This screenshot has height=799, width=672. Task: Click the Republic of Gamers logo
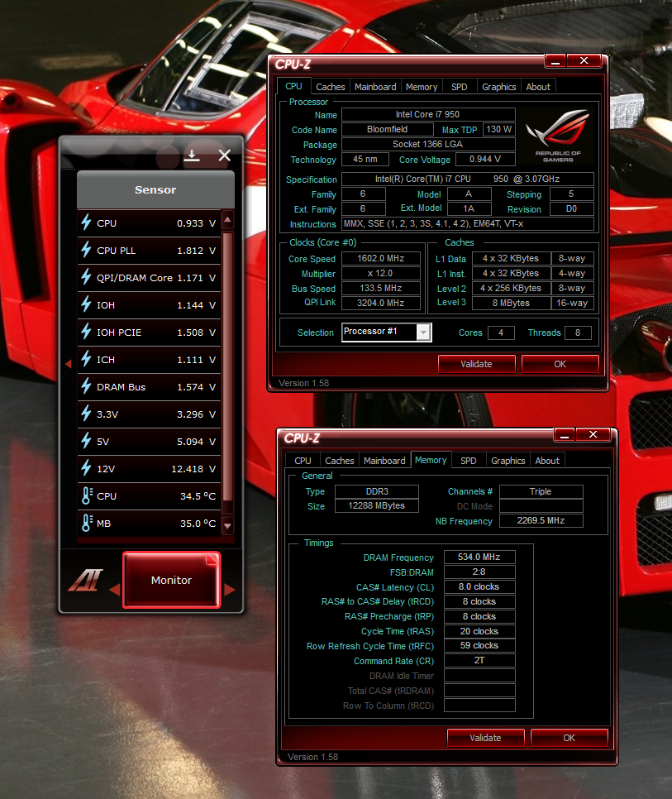557,135
